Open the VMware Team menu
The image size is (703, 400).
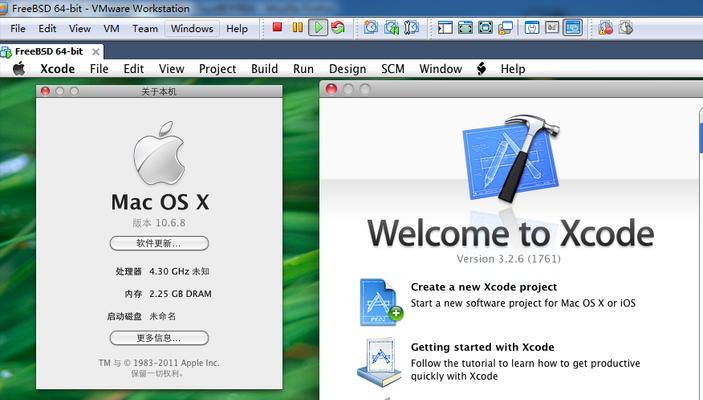[x=145, y=29]
